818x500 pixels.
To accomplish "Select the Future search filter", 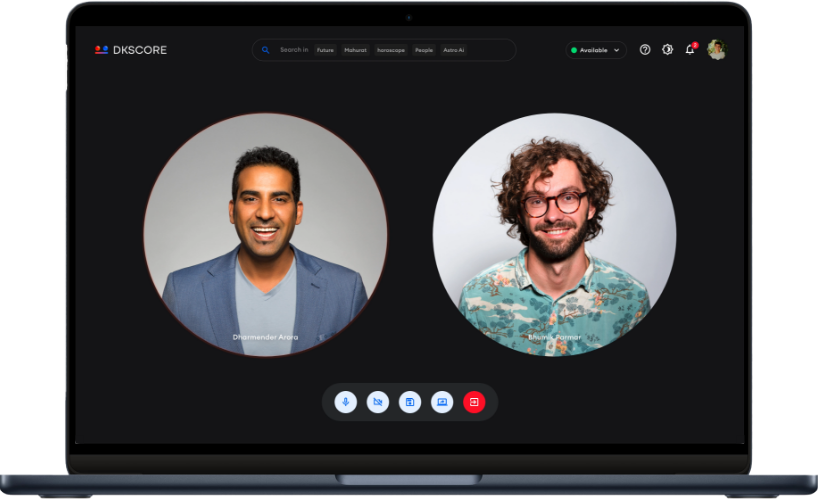I will [x=325, y=50].
